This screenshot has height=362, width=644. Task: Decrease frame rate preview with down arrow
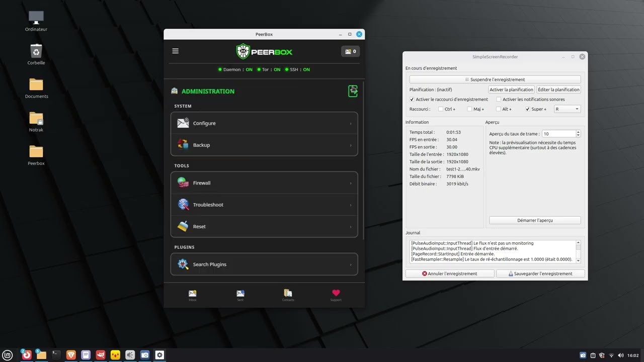coord(578,136)
